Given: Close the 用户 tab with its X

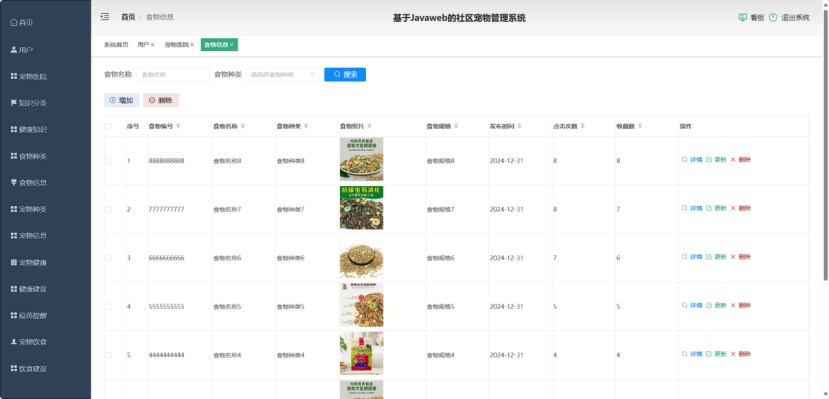Looking at the screenshot, I should click(153, 45).
